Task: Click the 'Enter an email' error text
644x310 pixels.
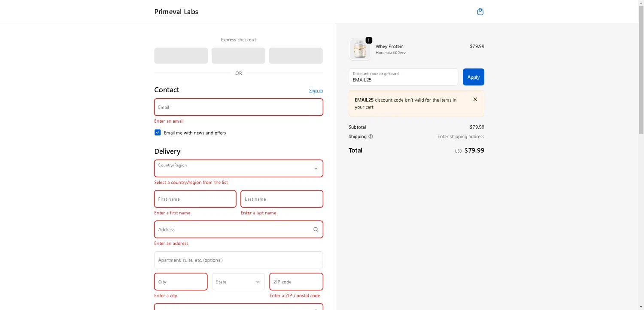Action: pyautogui.click(x=169, y=121)
